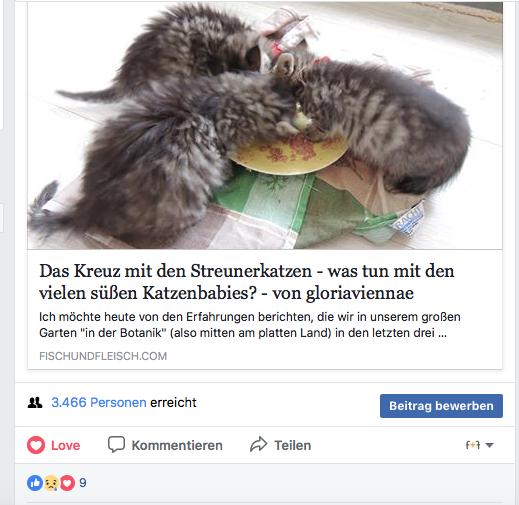519x505 pixels.
Task: Open the FISCHUNDFLEISCH.COM source link
Action: (x=103, y=356)
